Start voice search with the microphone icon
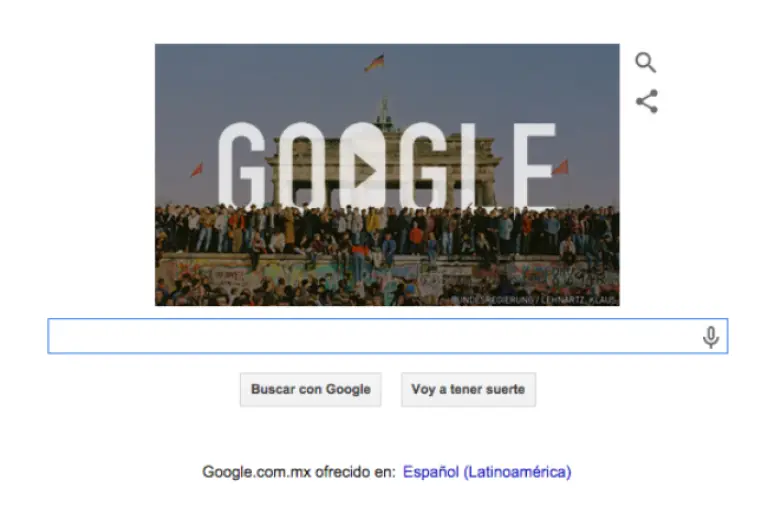This screenshot has width=768, height=513. click(710, 337)
